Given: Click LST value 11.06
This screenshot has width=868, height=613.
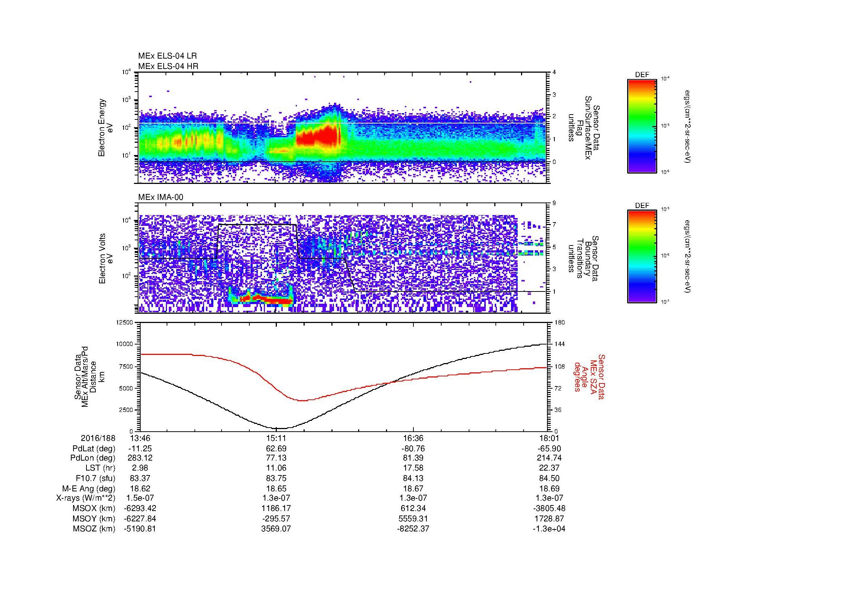Looking at the screenshot, I should tap(276, 468).
